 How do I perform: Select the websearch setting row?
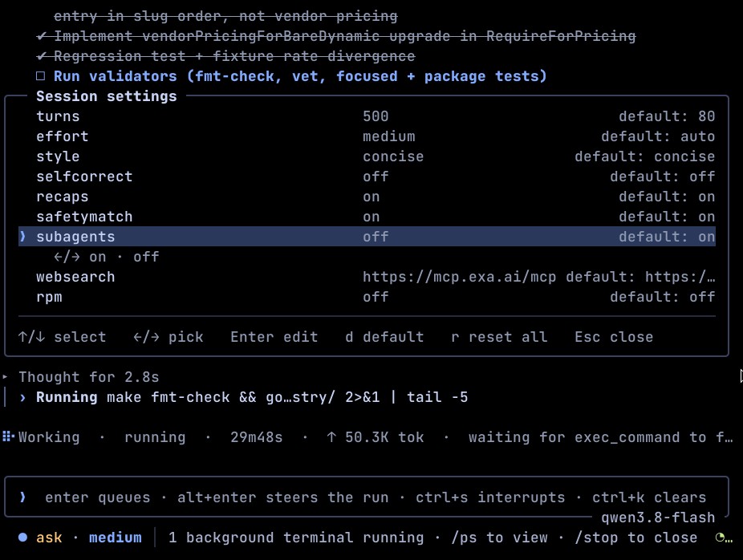367,277
